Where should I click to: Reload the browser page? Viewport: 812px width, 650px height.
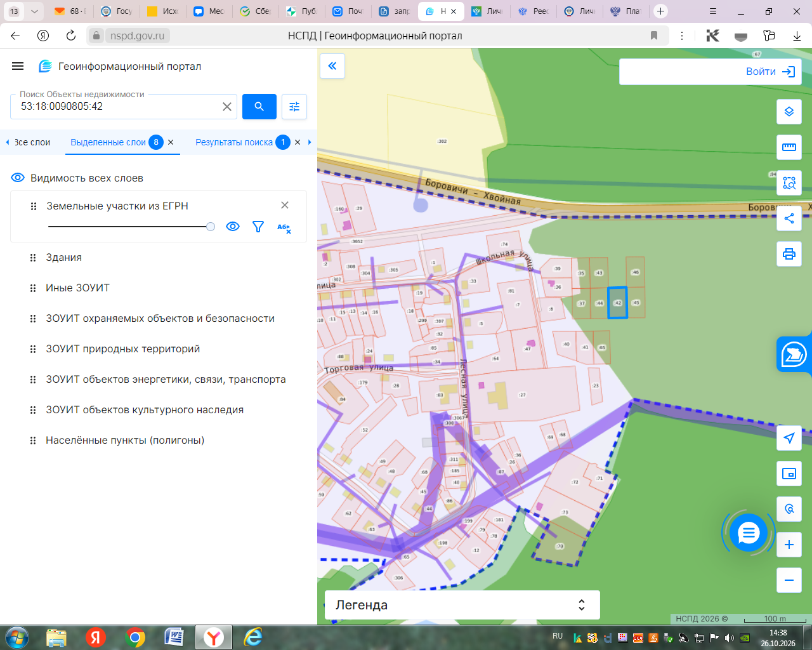[71, 36]
